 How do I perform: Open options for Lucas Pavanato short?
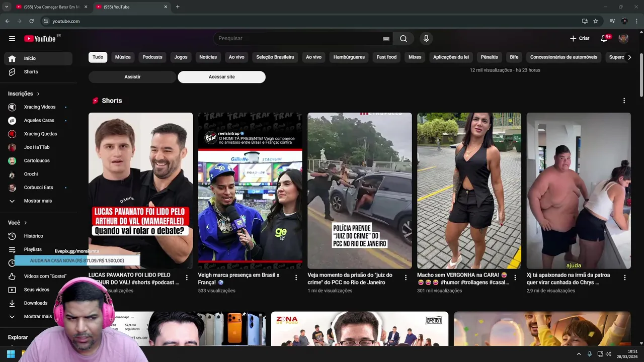tap(187, 278)
